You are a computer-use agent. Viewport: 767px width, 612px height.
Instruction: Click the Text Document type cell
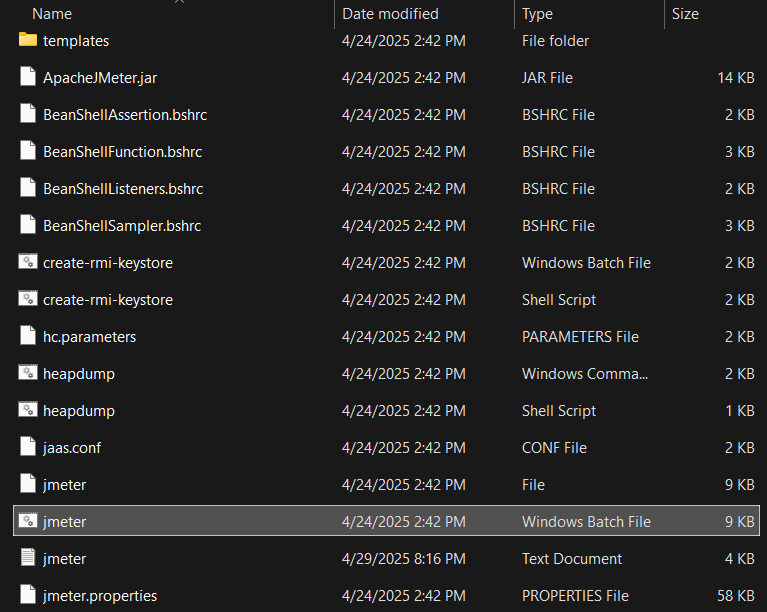pyautogui.click(x=572, y=559)
